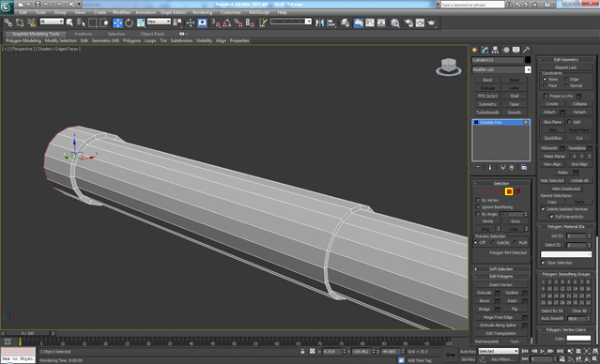Select Border sub-object level icon

500,191
